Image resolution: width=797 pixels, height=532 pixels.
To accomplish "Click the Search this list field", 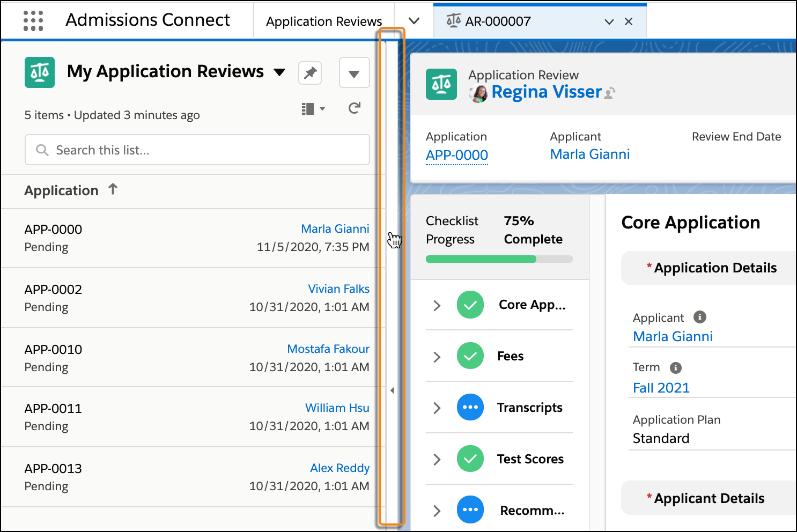I will 197,150.
